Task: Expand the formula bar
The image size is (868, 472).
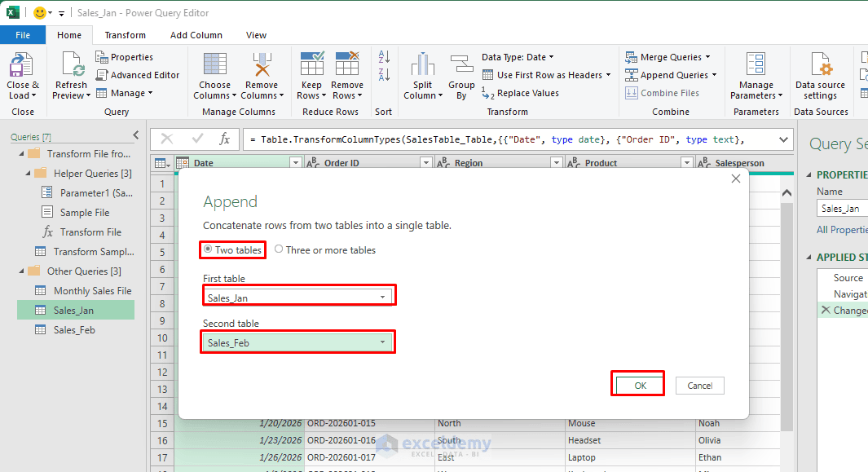Action: pyautogui.click(x=783, y=139)
